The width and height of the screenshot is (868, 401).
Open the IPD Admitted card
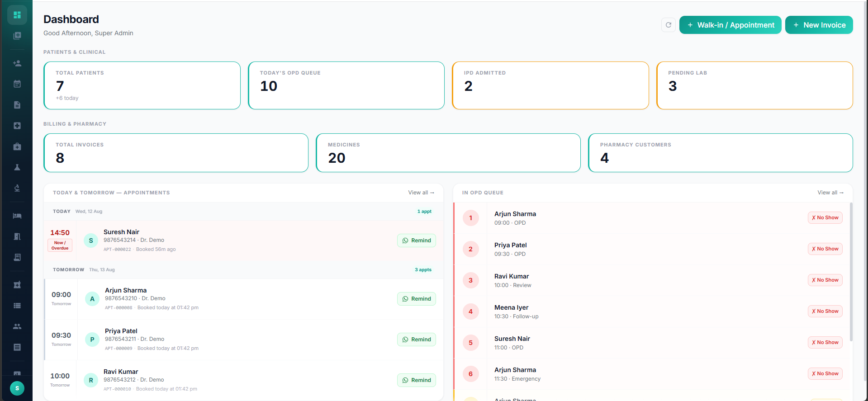(x=550, y=85)
